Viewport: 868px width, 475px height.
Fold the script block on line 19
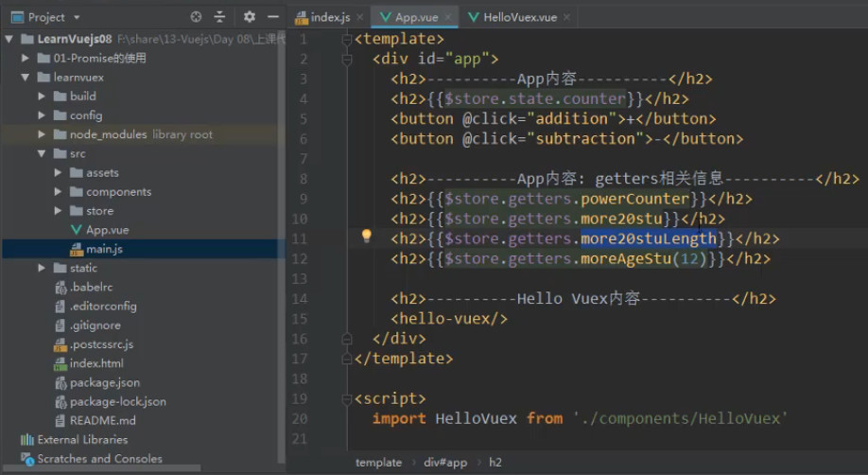[x=347, y=398]
